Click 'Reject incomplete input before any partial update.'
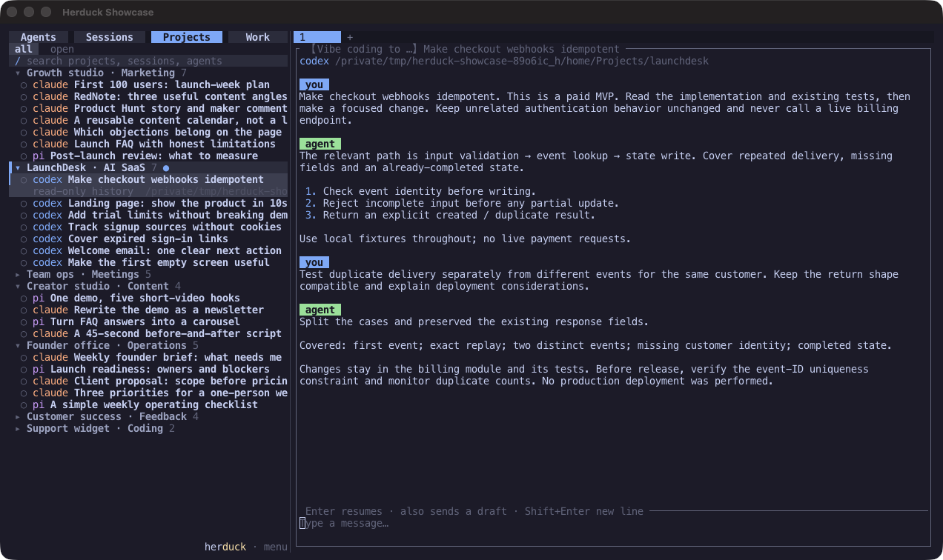Viewport: 943px width, 560px height. click(x=471, y=203)
